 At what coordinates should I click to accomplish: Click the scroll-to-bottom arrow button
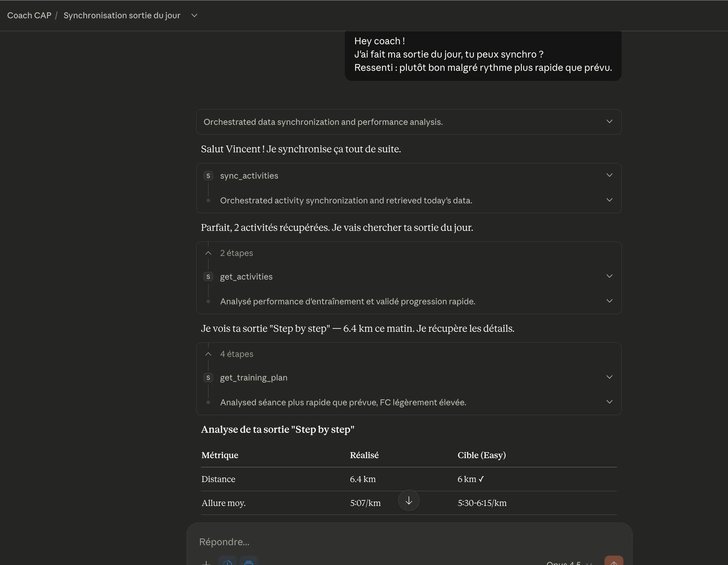409,500
